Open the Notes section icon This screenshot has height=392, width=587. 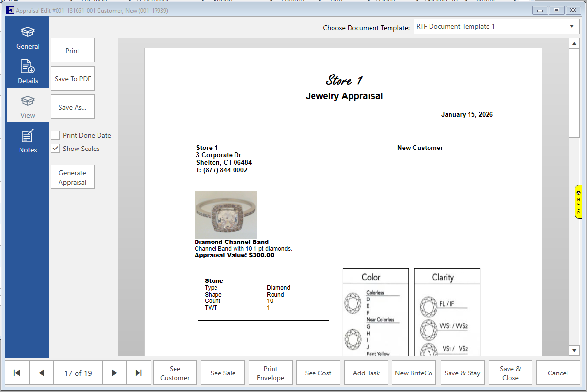(28, 136)
